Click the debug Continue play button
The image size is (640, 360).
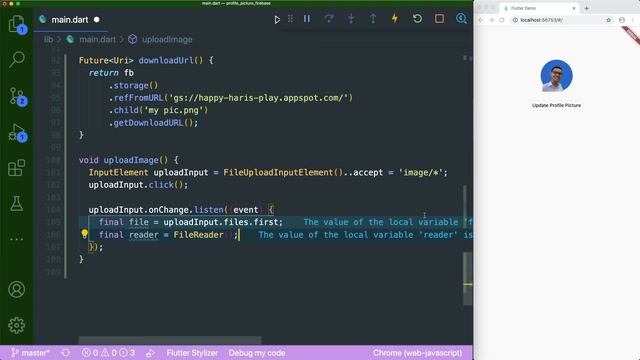pyautogui.click(x=277, y=19)
